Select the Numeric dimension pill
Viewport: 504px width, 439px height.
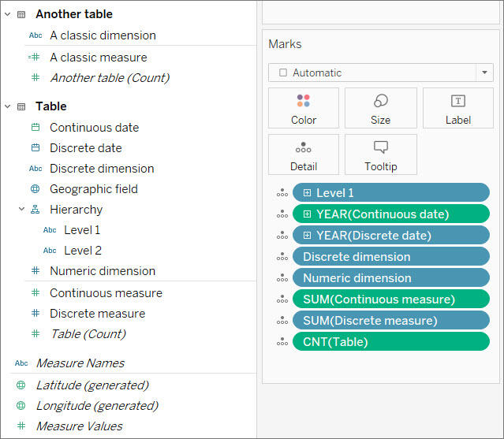pos(391,277)
